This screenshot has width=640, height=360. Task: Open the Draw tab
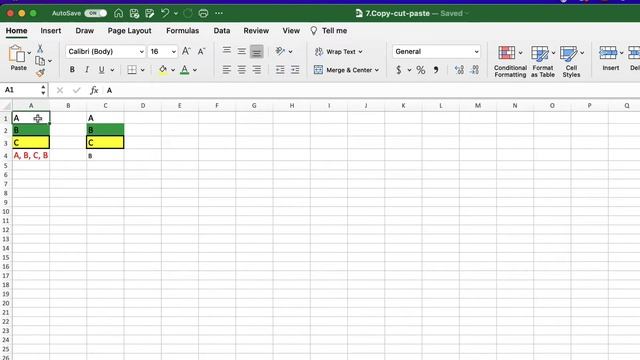[84, 31]
